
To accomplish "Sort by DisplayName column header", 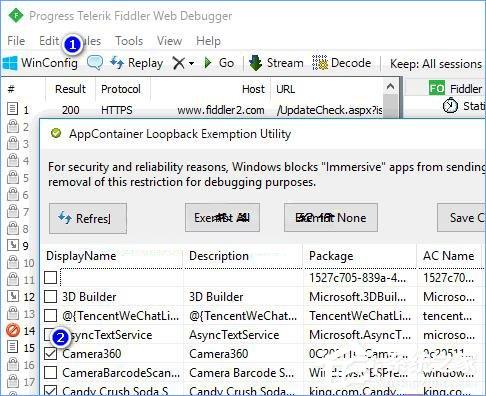I will coord(113,256).
